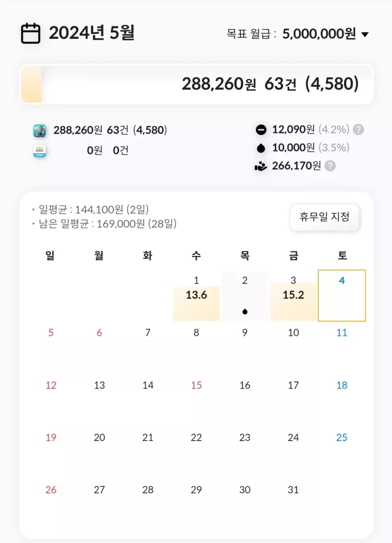
Task: Open the calendar icon beside 2024년 5월
Action: [x=30, y=34]
